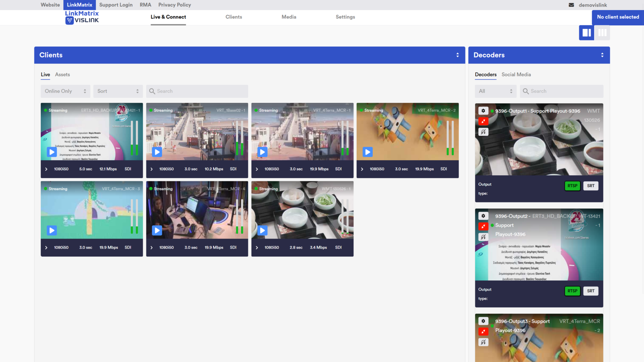Open settings gear on 9396-Output3 decoder
This screenshot has width=644, height=362.
click(x=483, y=321)
